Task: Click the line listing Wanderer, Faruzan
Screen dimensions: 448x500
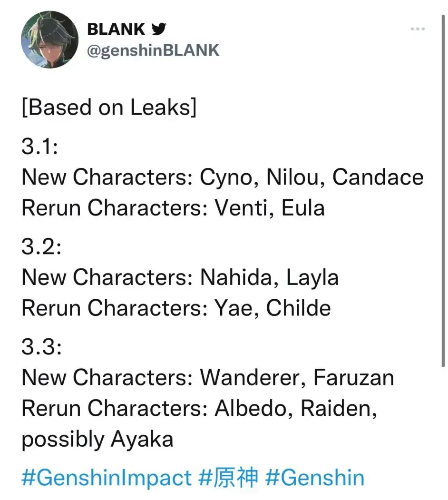Action: [208, 378]
